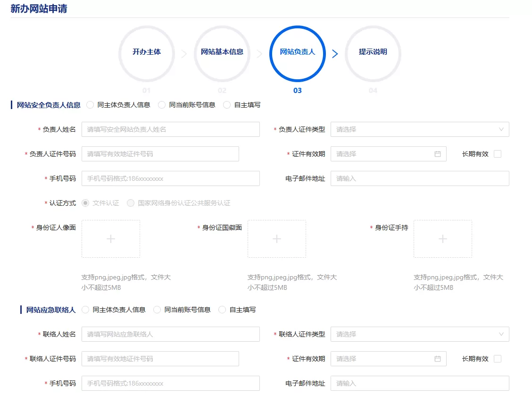Open the 联络人证件类型 dropdown
Viewport: 532px width, 396px height.
(420, 334)
